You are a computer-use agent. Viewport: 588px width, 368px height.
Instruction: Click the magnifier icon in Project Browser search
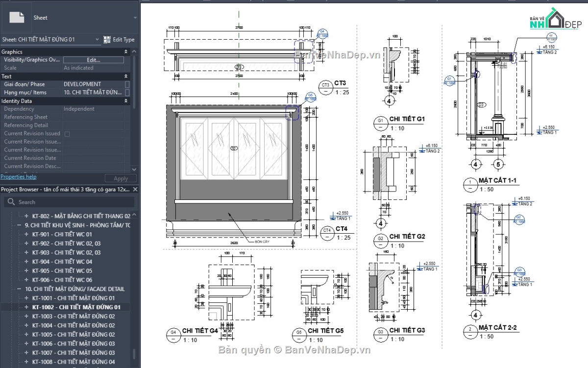(x=10, y=202)
